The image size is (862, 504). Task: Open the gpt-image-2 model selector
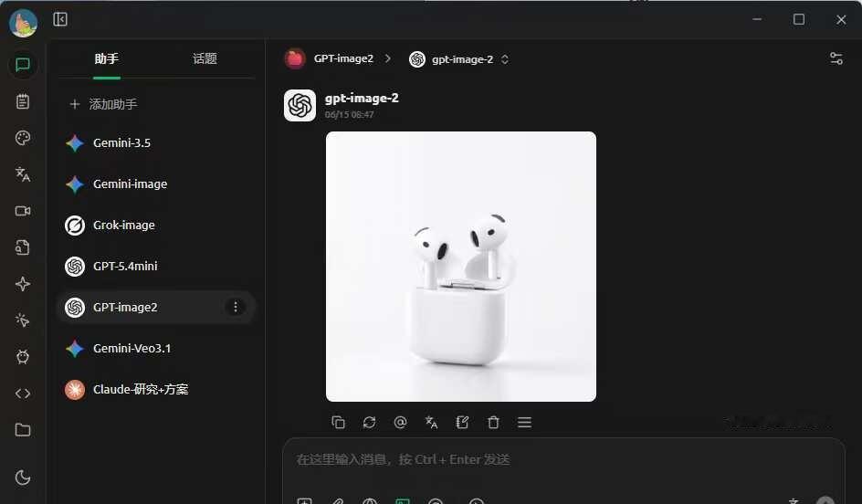(x=459, y=58)
